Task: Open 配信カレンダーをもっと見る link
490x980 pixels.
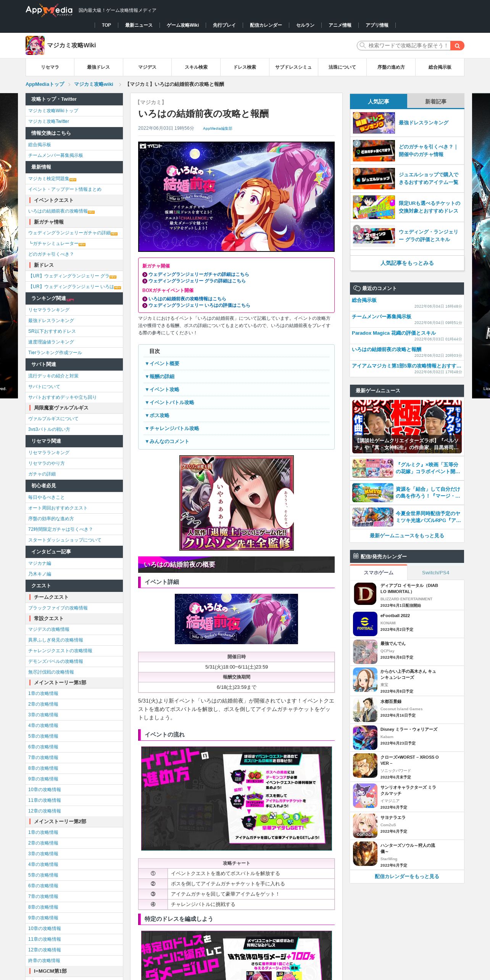Action: (407, 877)
